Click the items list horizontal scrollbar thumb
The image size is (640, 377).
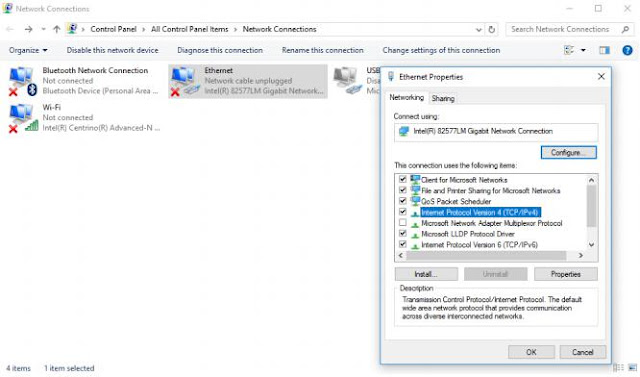click(x=486, y=255)
